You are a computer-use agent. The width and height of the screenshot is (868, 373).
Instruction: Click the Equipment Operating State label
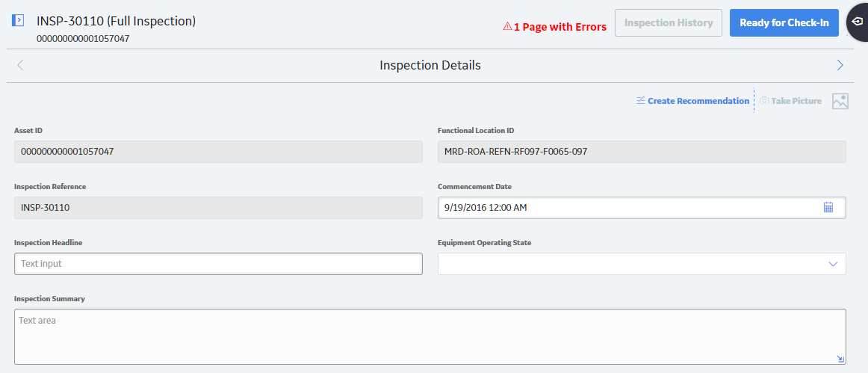click(484, 243)
